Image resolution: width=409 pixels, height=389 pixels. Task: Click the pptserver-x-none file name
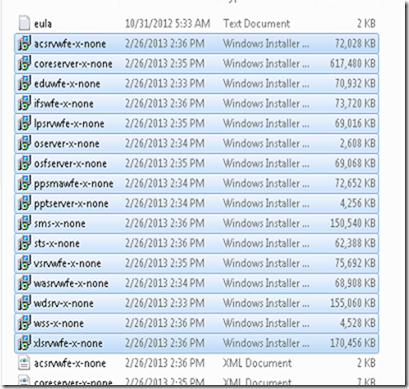click(x=71, y=204)
